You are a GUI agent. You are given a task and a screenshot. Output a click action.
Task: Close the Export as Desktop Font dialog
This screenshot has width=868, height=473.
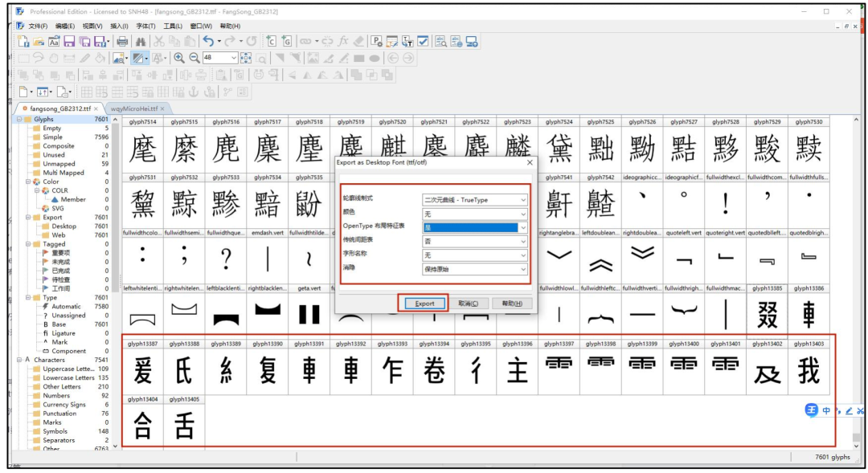click(x=530, y=163)
